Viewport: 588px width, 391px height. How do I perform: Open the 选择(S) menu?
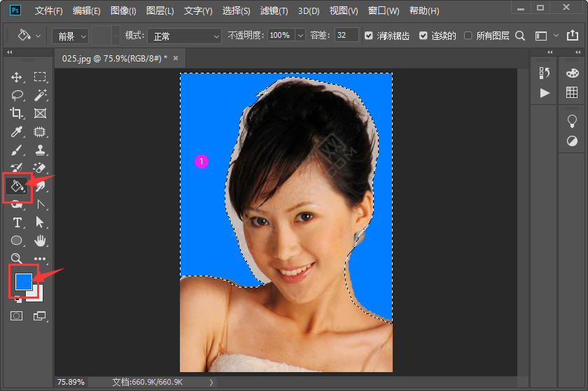coord(237,11)
